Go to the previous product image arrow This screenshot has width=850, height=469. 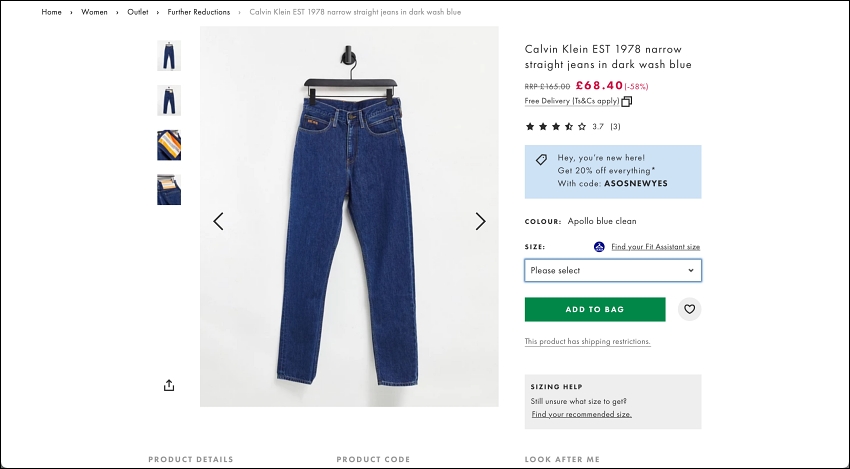(218, 221)
